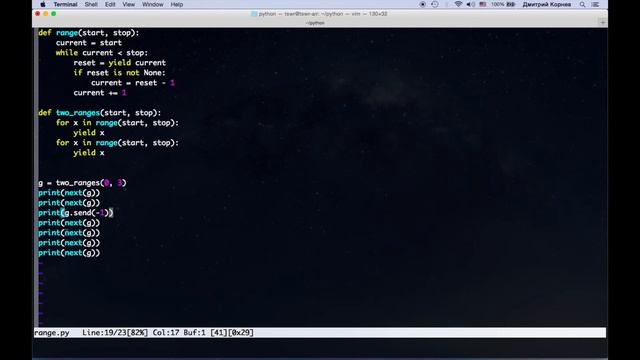
Task: Open the Window menu
Action: coord(153,4)
